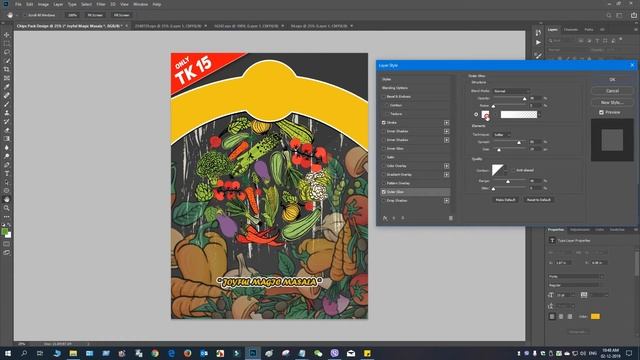Click the fx icon in Layer Style dialog
Image resolution: width=640 pixels, height=360 pixels.
(x=385, y=218)
